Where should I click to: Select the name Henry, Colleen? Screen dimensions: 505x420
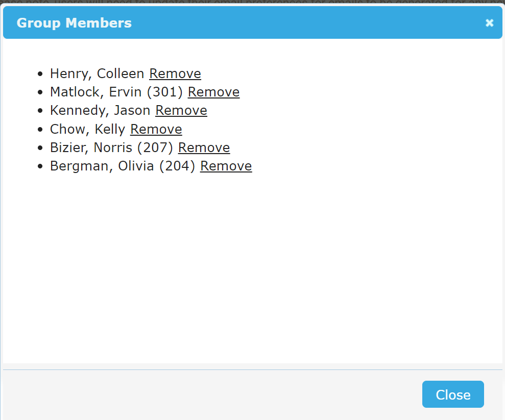tap(97, 73)
